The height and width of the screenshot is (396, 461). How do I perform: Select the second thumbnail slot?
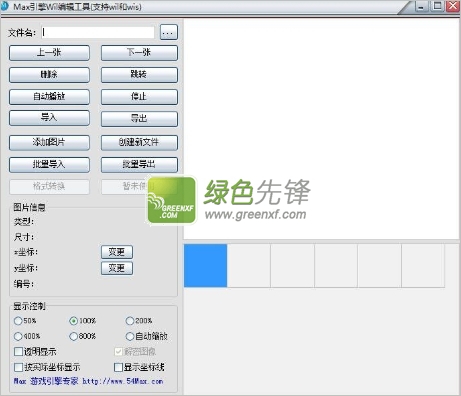[x=249, y=265]
